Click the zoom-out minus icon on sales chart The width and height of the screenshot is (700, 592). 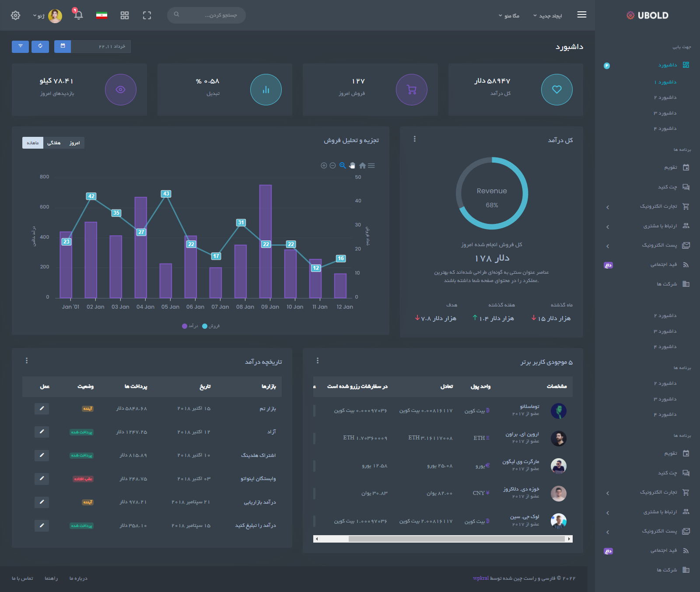[x=332, y=166]
